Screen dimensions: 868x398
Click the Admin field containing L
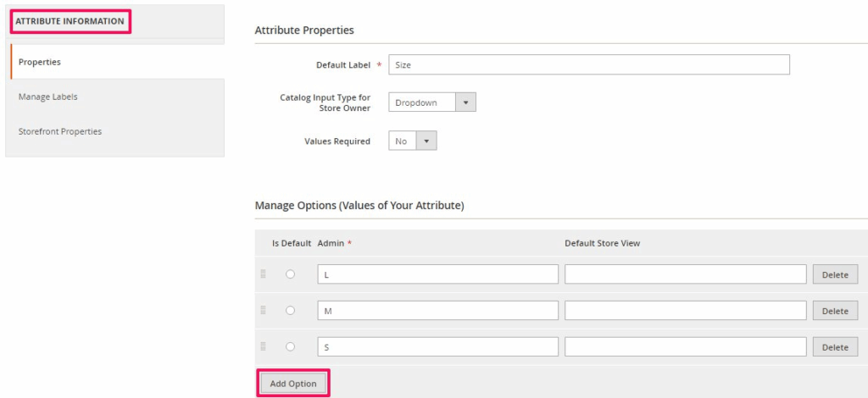[437, 274]
